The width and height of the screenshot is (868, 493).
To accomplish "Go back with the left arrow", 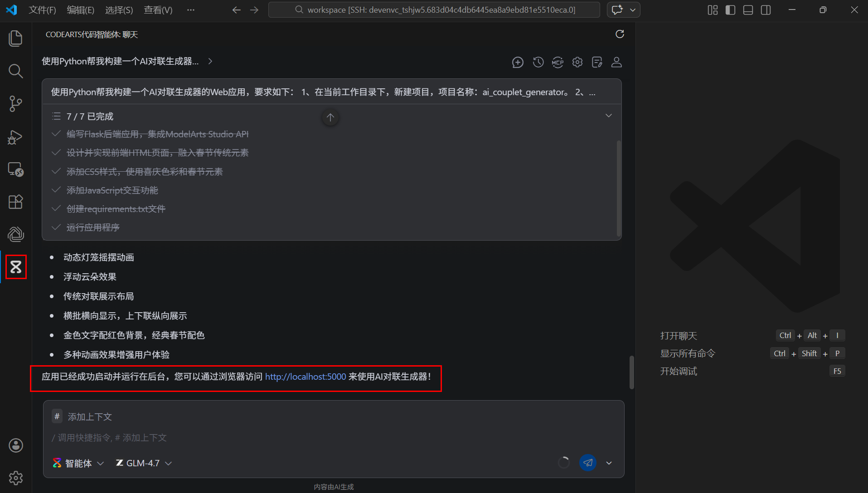I will (x=236, y=10).
